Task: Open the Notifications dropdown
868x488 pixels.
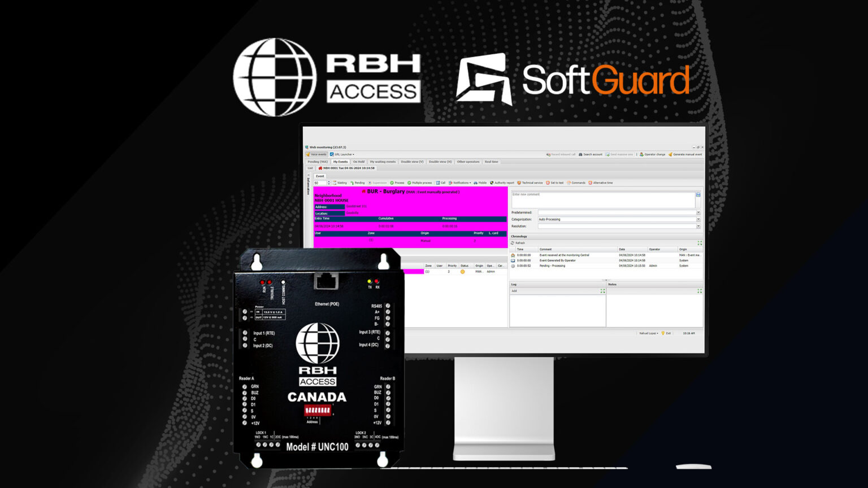Action: pos(459,183)
